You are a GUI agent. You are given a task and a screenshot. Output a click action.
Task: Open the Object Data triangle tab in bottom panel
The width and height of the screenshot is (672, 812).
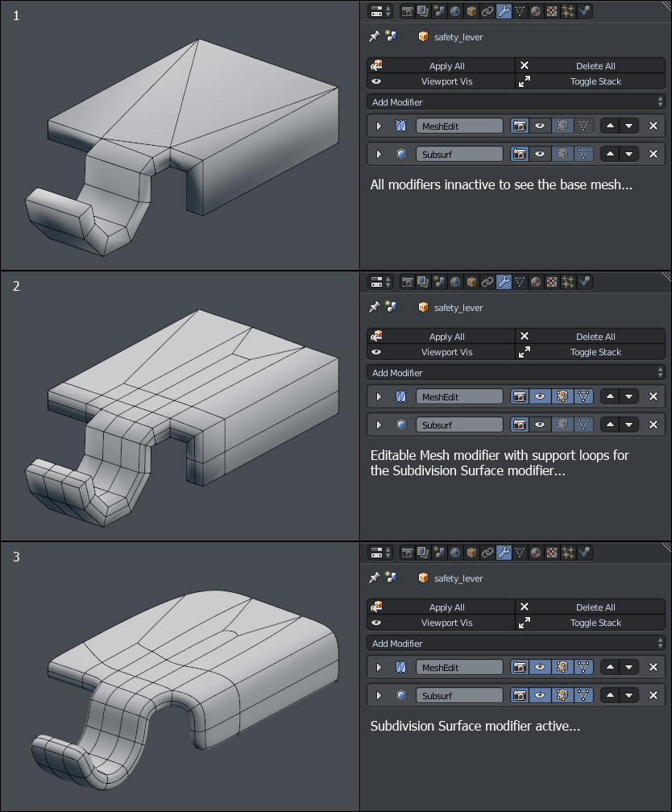pos(520,553)
